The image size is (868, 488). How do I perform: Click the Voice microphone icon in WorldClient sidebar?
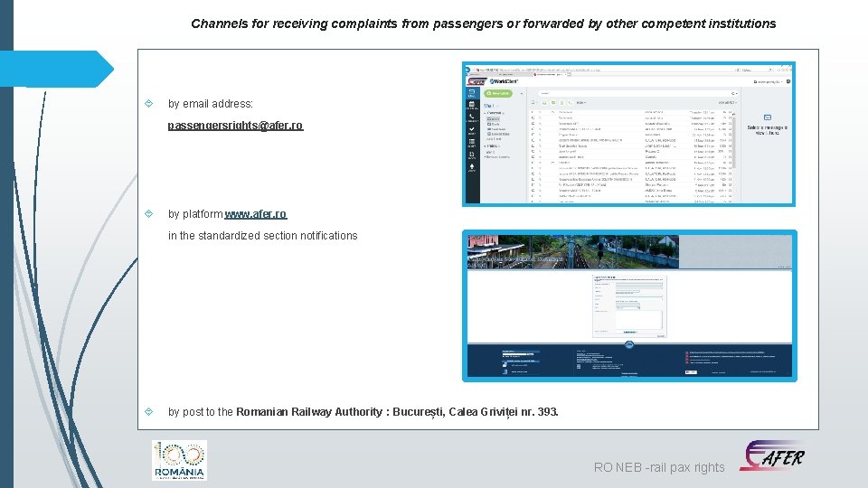point(472,168)
